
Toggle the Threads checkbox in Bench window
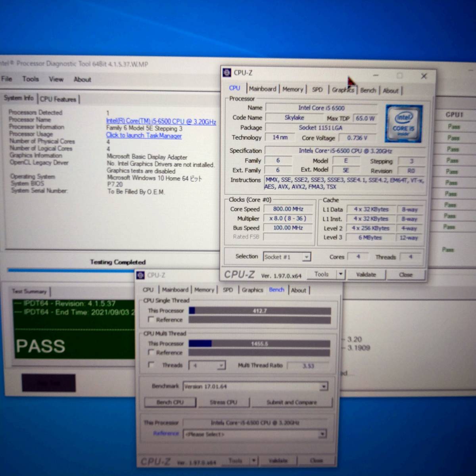click(x=151, y=365)
